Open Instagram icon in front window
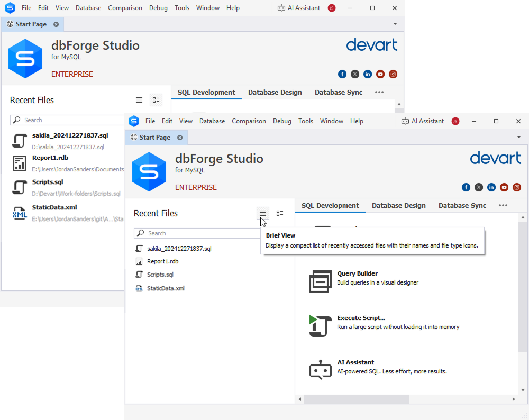529x420 pixels. click(x=517, y=187)
